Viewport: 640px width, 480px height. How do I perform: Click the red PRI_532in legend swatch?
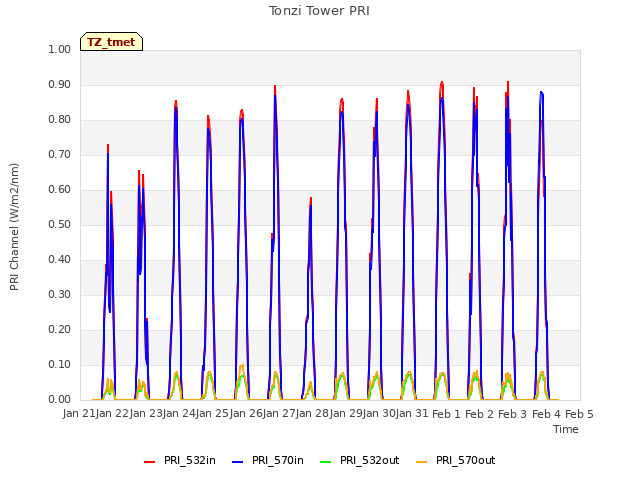150,462
